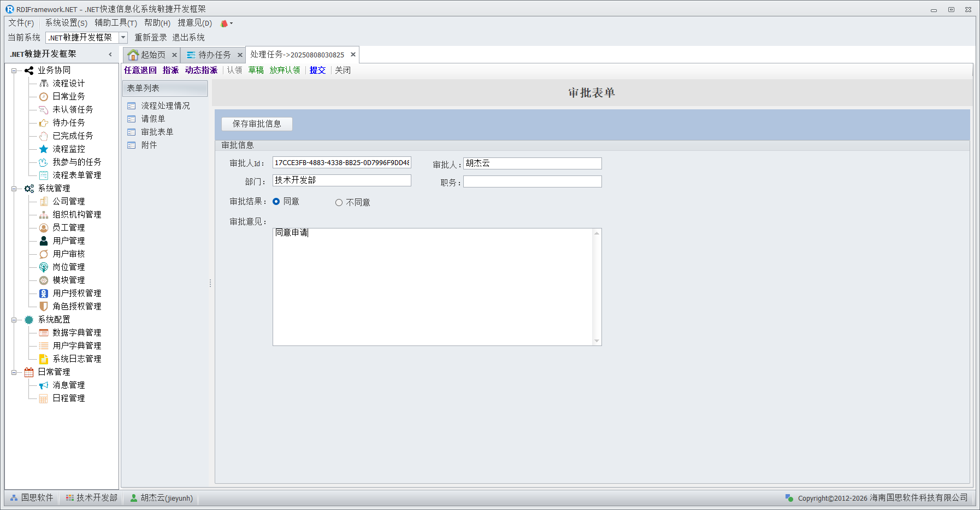The width and height of the screenshot is (980, 510).
Task: Click into the 职务 input field
Action: 532,181
